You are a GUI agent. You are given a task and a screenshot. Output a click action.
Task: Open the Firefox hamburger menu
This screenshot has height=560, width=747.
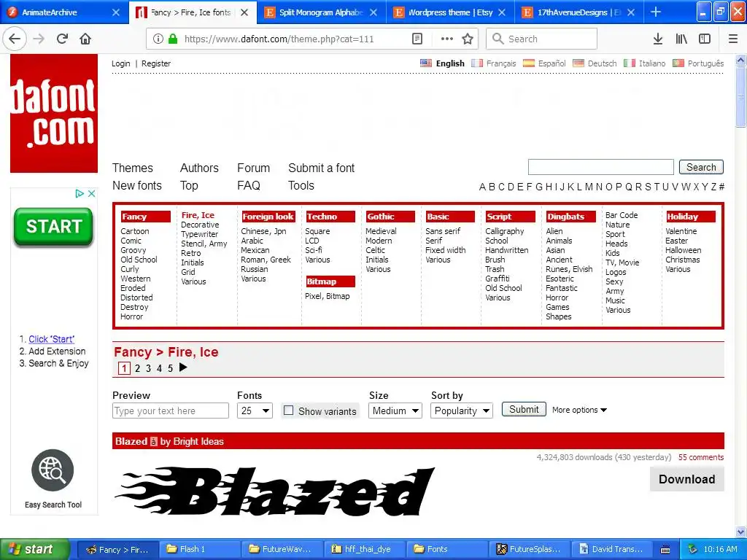pos(733,39)
